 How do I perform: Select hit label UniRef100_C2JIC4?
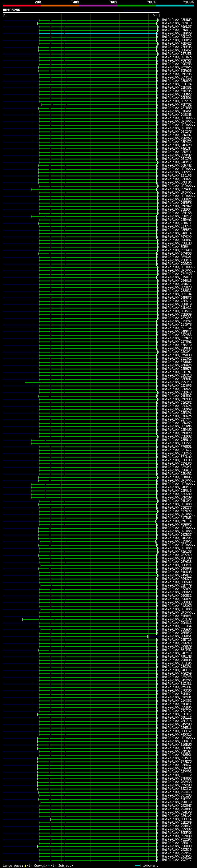tap(176, 84)
